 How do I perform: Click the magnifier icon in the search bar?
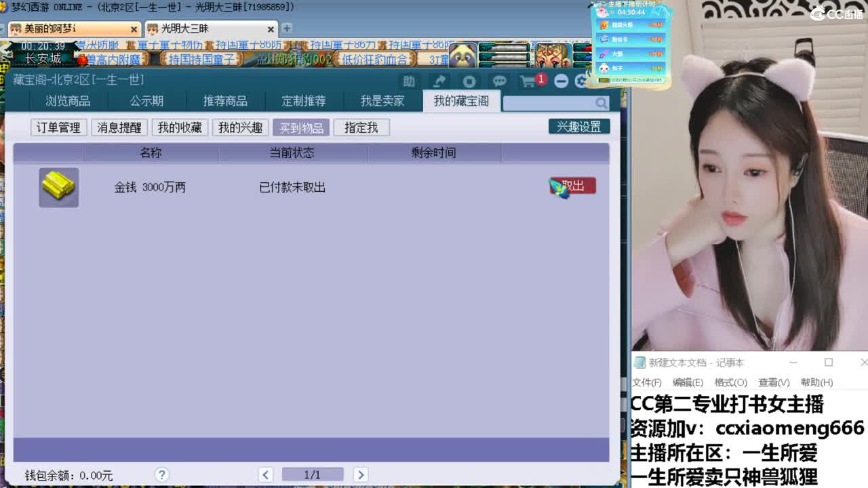click(x=600, y=102)
